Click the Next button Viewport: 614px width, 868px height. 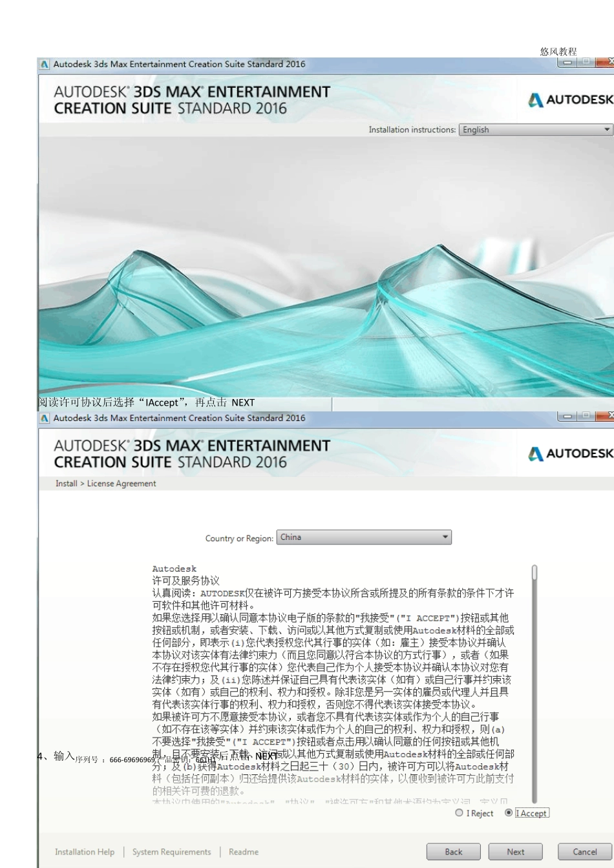[x=515, y=852]
